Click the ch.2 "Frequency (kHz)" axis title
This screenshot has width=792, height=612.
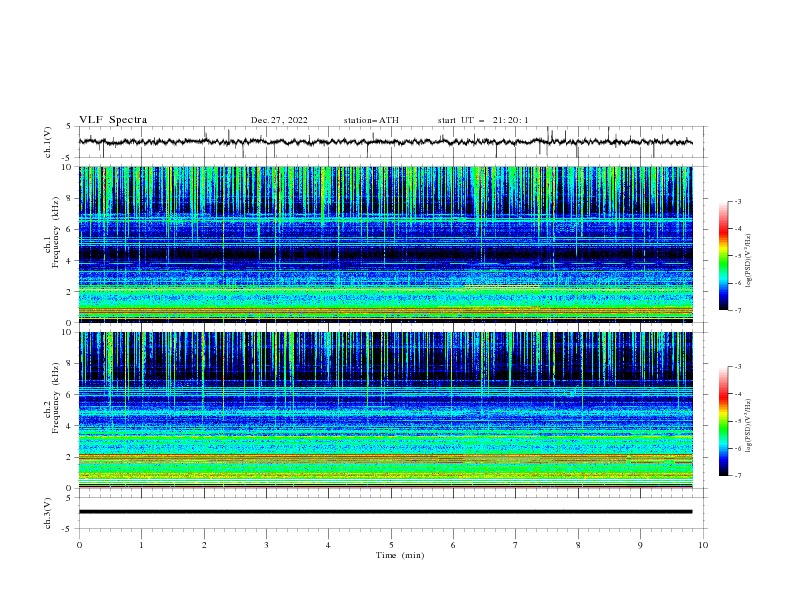point(56,398)
